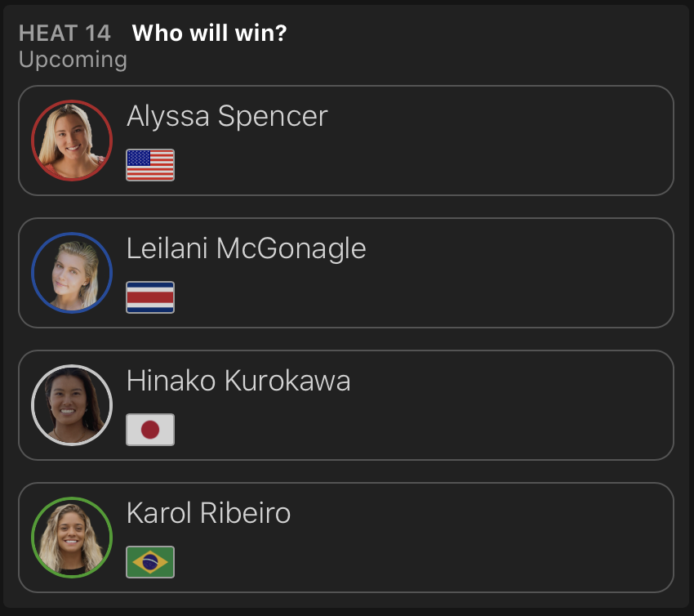Click the profile photo beside Alyssa Spencer

pyautogui.click(x=72, y=141)
